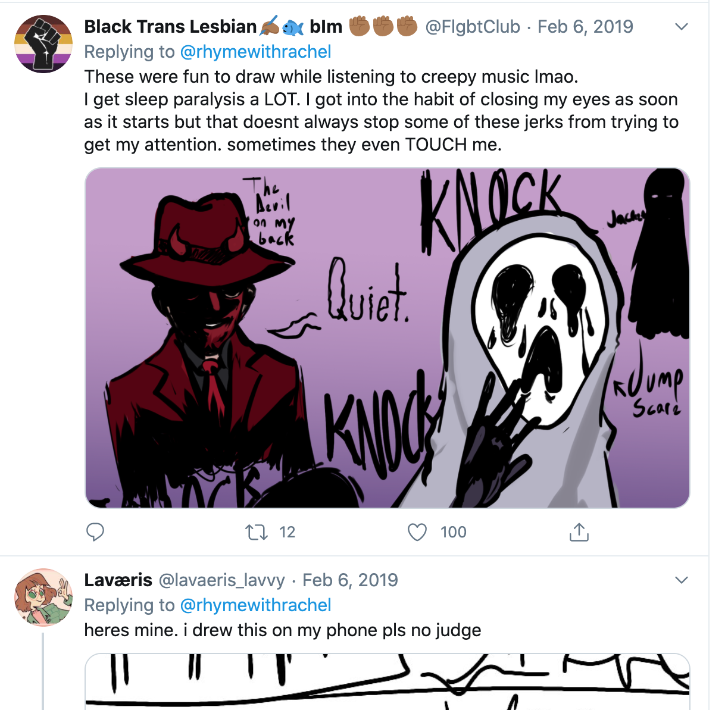Image resolution: width=728 pixels, height=710 pixels.
Task: Enlarge the purple sleep paralysis drawing
Action: click(387, 337)
